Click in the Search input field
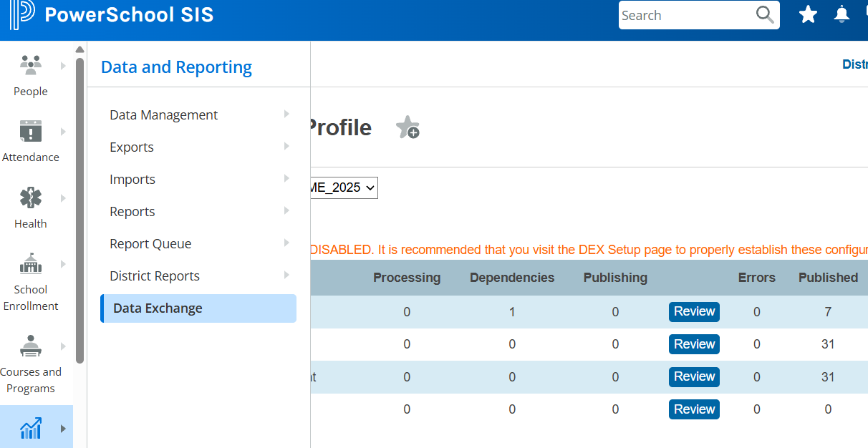 [x=686, y=15]
